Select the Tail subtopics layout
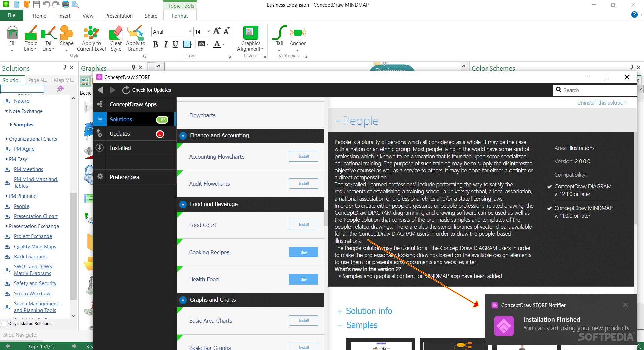Screen dimensions: 644x350 point(279,38)
